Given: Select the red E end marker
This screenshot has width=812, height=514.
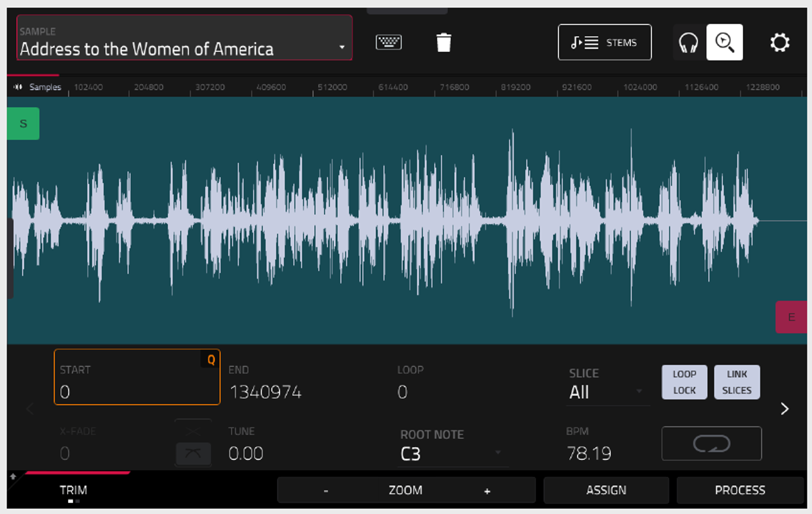Looking at the screenshot, I should pos(791,317).
